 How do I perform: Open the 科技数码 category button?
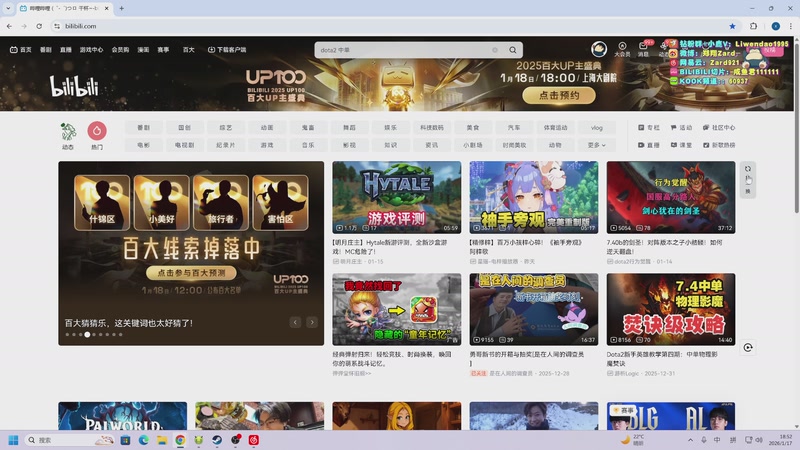[x=432, y=128]
